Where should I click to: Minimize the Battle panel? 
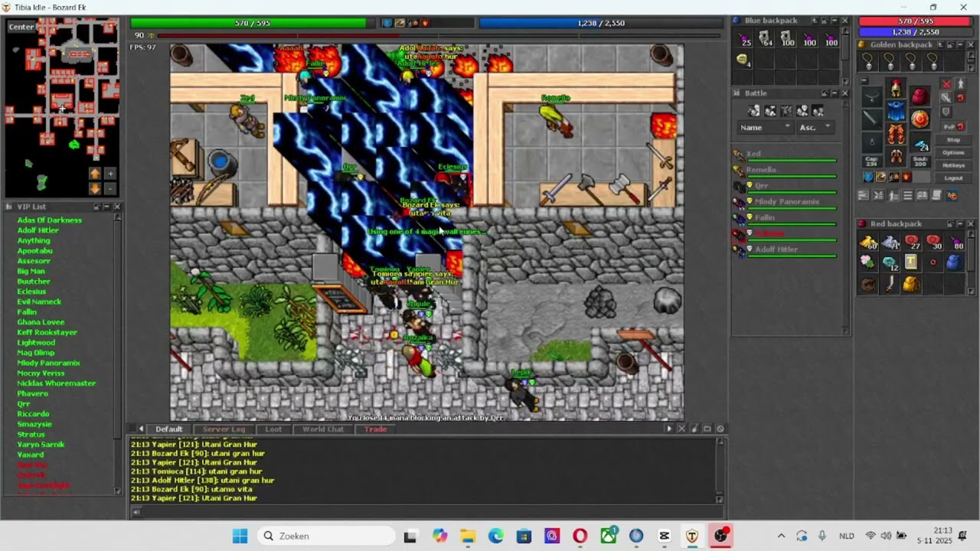point(835,93)
